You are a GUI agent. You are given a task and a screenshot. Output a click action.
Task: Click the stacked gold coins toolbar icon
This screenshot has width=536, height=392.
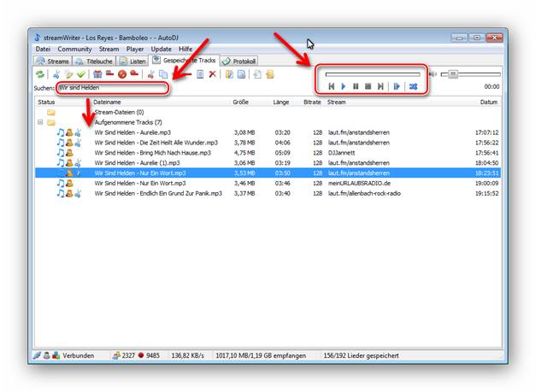[x=270, y=74]
